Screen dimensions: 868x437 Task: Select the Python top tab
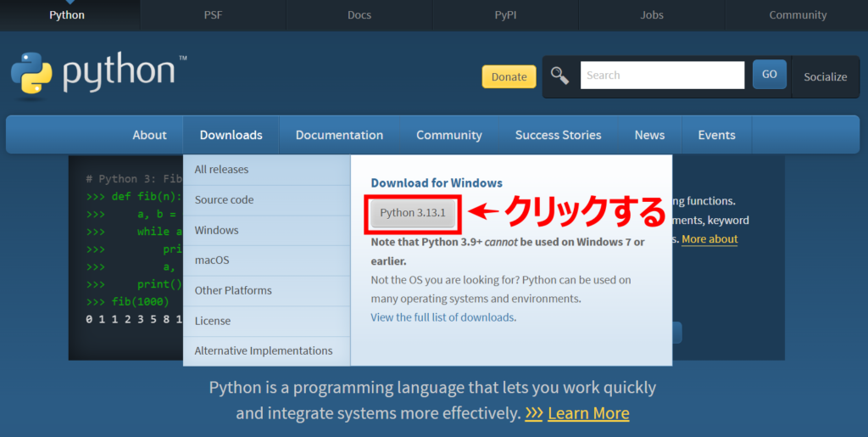67,15
